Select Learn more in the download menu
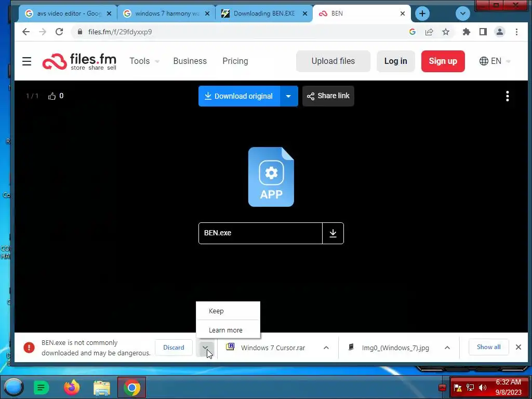The width and height of the screenshot is (532, 399). tap(228, 330)
